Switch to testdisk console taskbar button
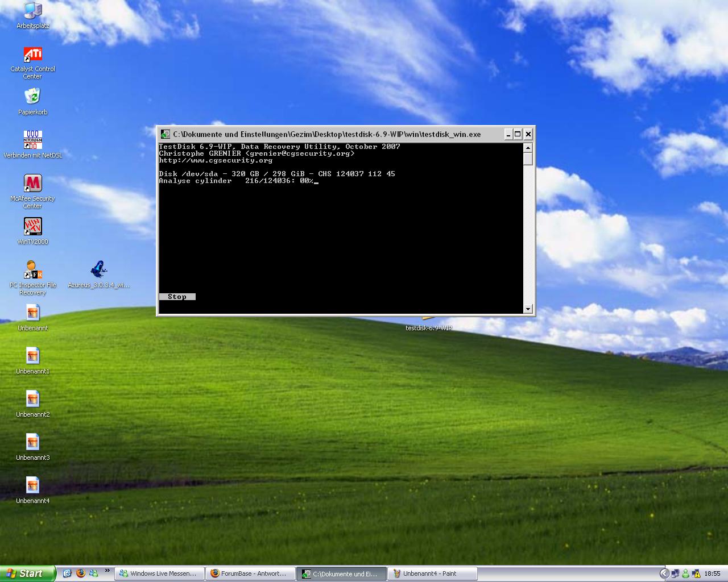This screenshot has height=582, width=728. [x=341, y=573]
